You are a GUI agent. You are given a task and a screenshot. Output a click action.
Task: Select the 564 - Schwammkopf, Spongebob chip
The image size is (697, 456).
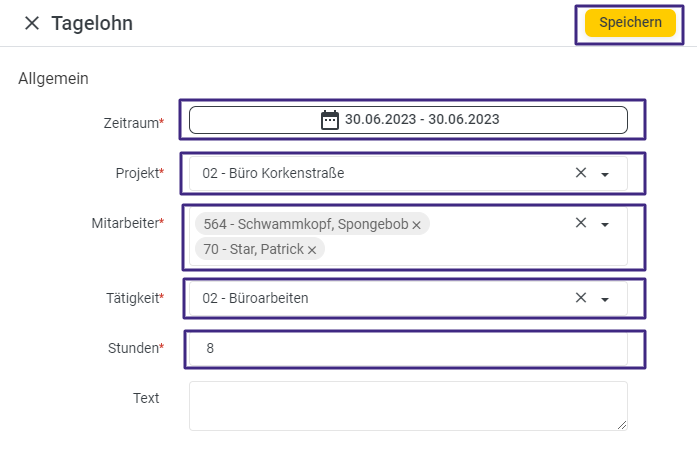(x=306, y=224)
